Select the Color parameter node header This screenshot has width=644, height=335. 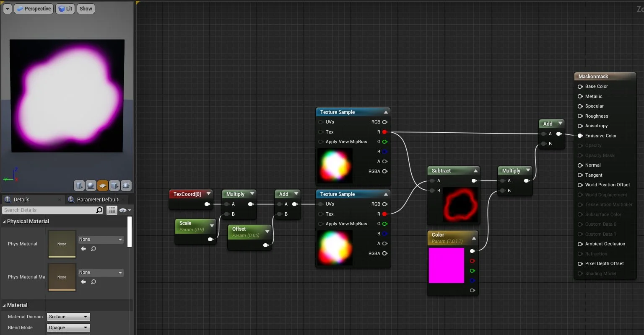click(x=452, y=238)
